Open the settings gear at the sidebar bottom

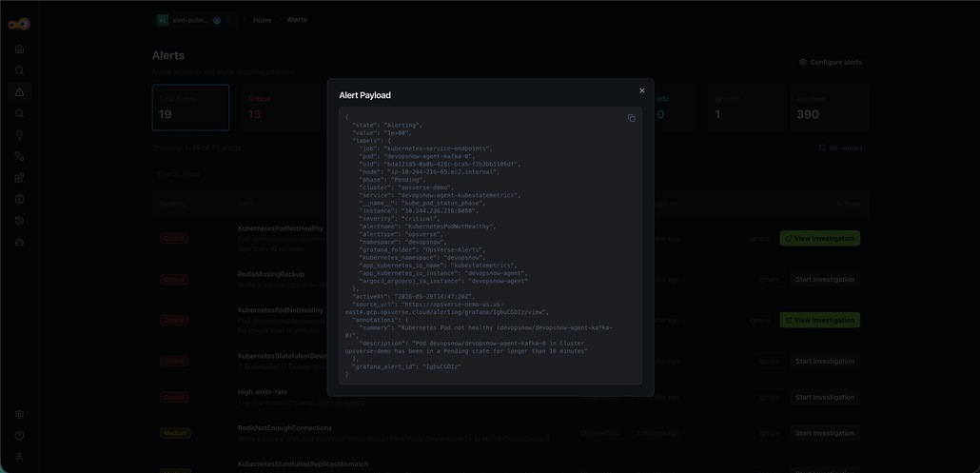[19, 414]
